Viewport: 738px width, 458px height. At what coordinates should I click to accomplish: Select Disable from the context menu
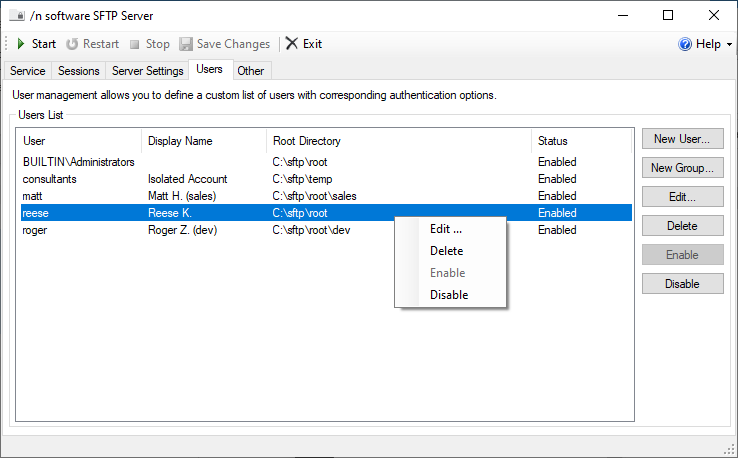[x=450, y=295]
